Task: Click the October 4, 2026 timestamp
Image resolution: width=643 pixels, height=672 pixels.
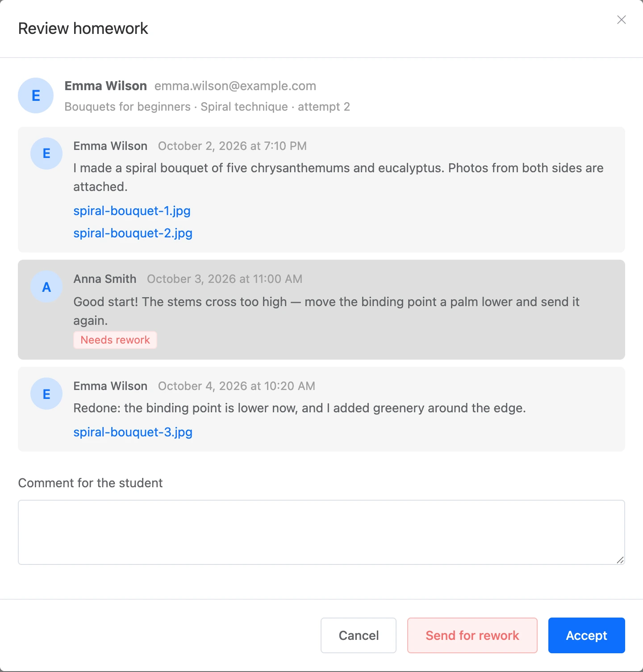Action: point(237,386)
